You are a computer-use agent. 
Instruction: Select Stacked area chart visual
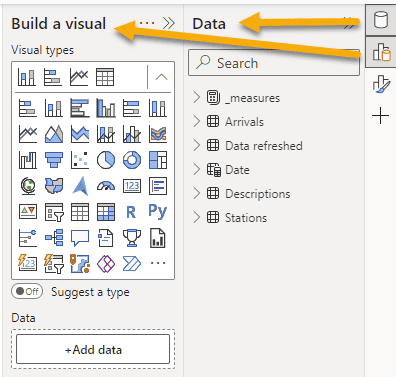tap(80, 134)
